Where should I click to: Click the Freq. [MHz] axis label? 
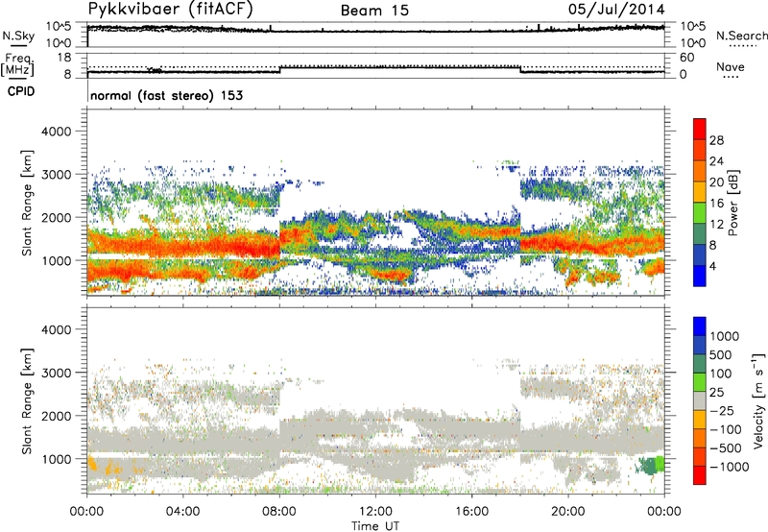[x=17, y=64]
